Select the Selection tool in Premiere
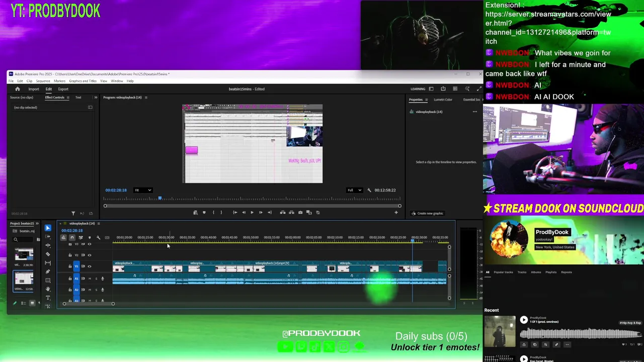 coord(48,228)
